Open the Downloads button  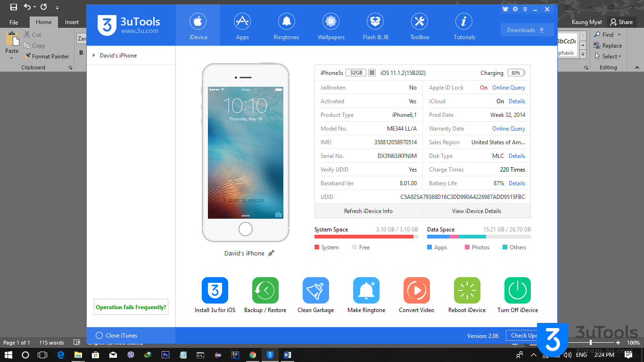coord(527,30)
